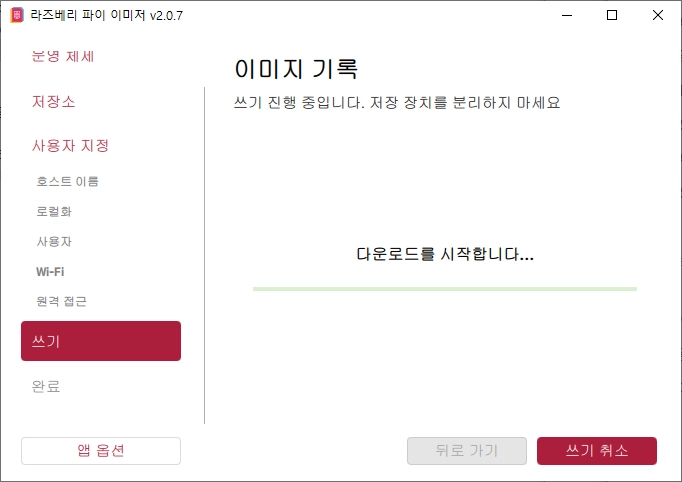The height and width of the screenshot is (482, 682).
Task: Select the 사용자 sub-item in sidebar
Action: (54, 241)
